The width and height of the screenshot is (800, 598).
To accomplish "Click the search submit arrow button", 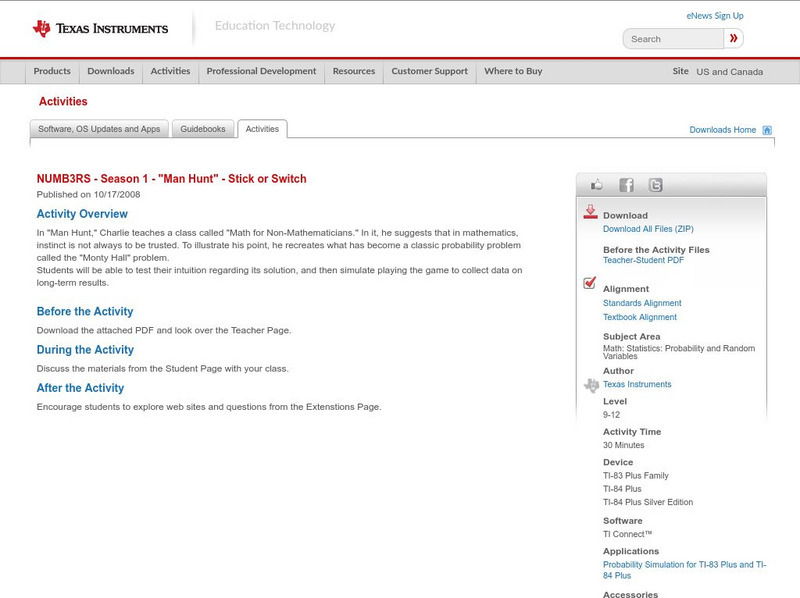I will point(733,38).
